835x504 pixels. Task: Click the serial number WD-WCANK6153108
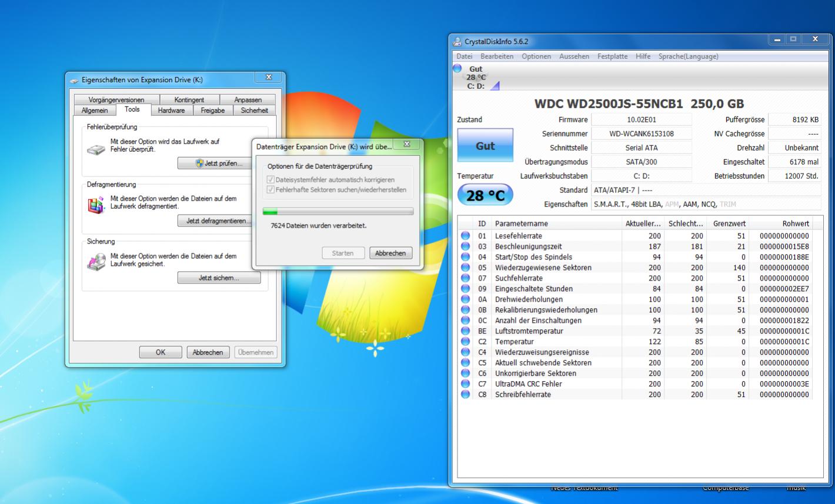coord(641,133)
